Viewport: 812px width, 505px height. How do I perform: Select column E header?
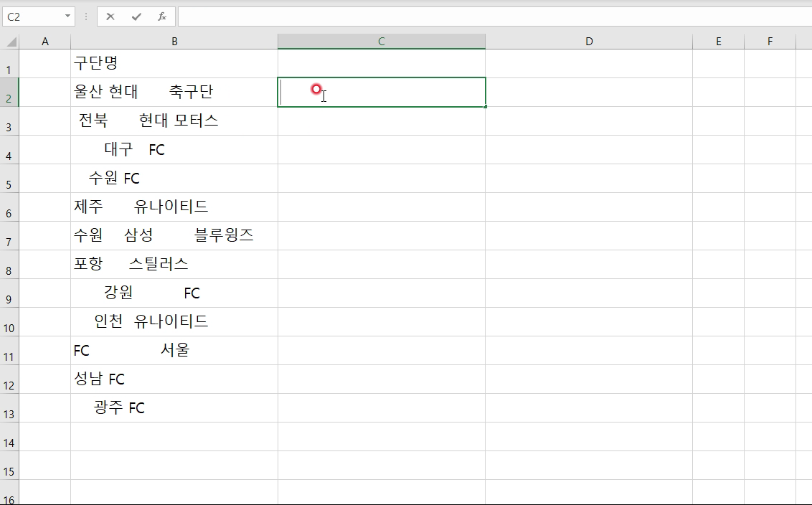(718, 42)
